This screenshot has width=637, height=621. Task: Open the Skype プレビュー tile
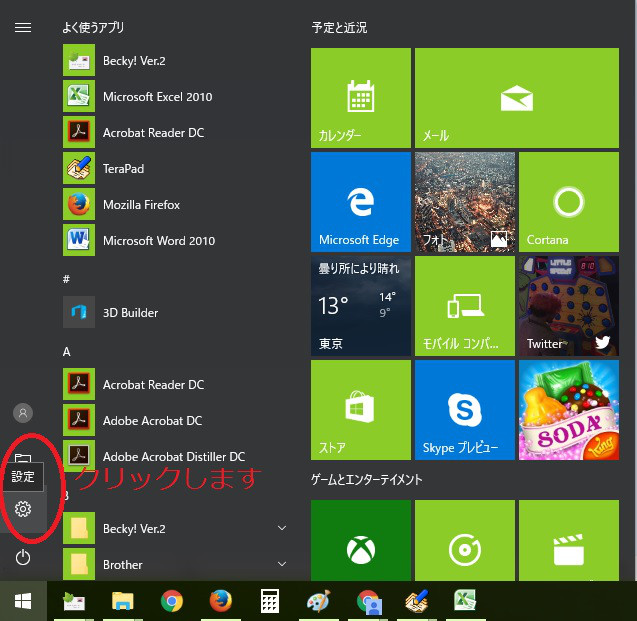click(x=465, y=410)
